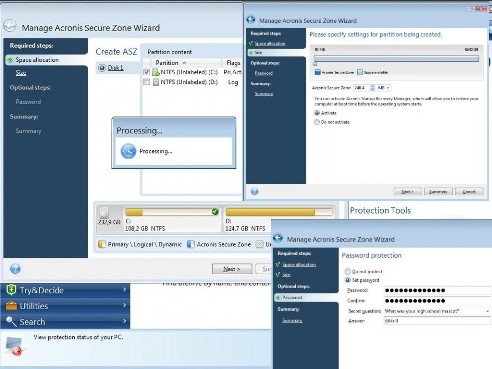Click the Password input field
The width and height of the screenshot is (492, 369).
[x=437, y=290]
